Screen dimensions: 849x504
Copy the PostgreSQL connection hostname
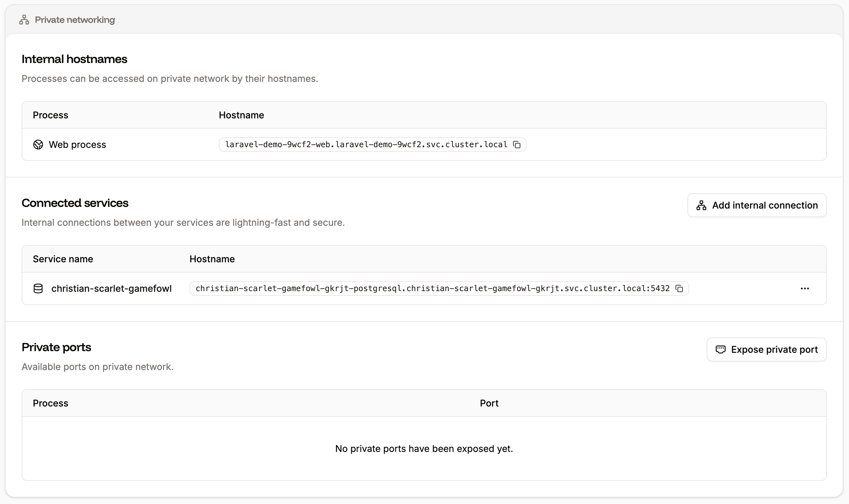680,288
